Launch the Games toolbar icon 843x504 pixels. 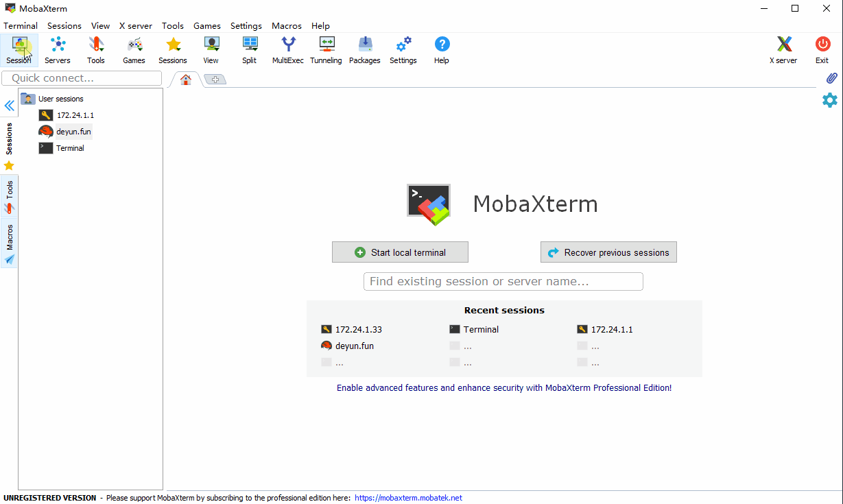click(134, 50)
